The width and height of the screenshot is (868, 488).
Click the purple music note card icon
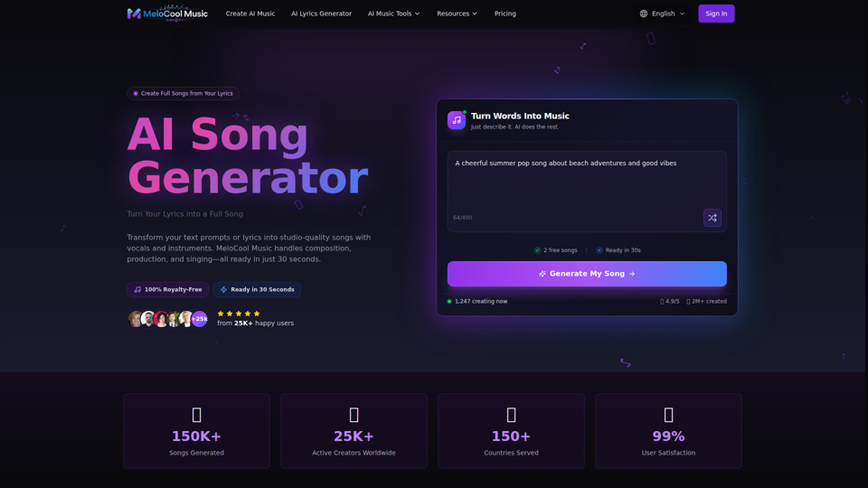coord(456,120)
